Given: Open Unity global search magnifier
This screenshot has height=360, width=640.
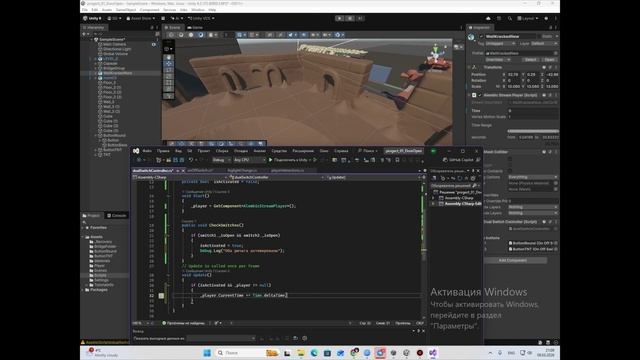Looking at the screenshot, I should click(x=510, y=18).
